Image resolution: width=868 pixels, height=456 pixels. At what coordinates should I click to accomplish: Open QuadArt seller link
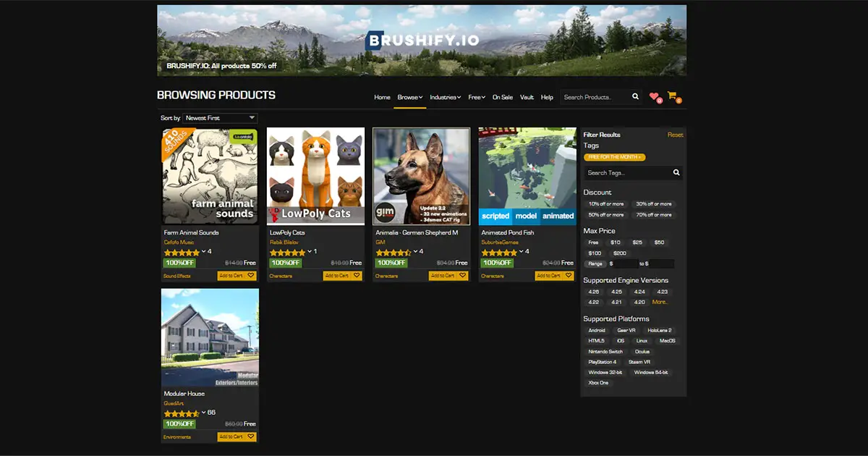coord(174,403)
